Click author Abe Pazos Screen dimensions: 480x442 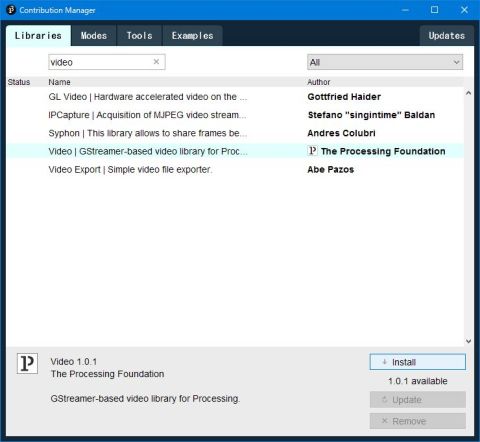(x=331, y=169)
